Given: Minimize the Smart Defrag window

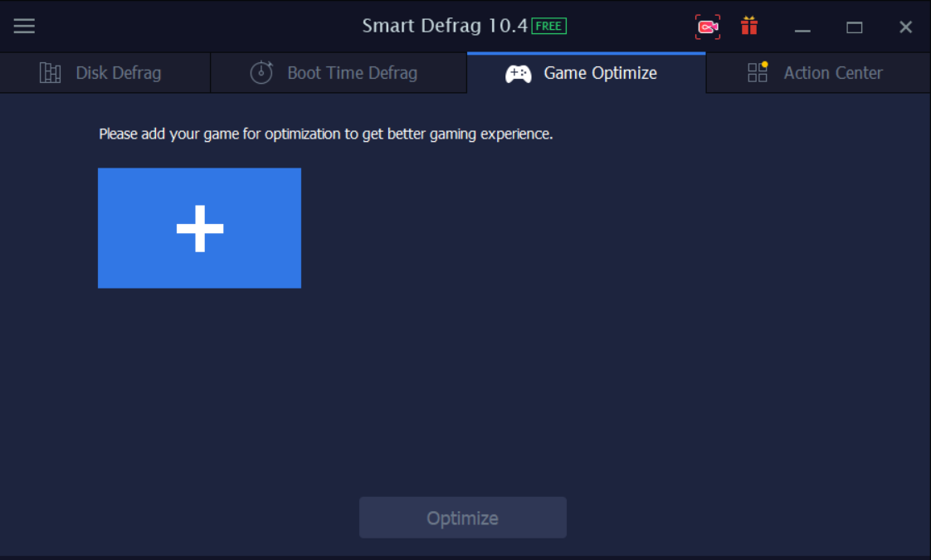Looking at the screenshot, I should [802, 27].
